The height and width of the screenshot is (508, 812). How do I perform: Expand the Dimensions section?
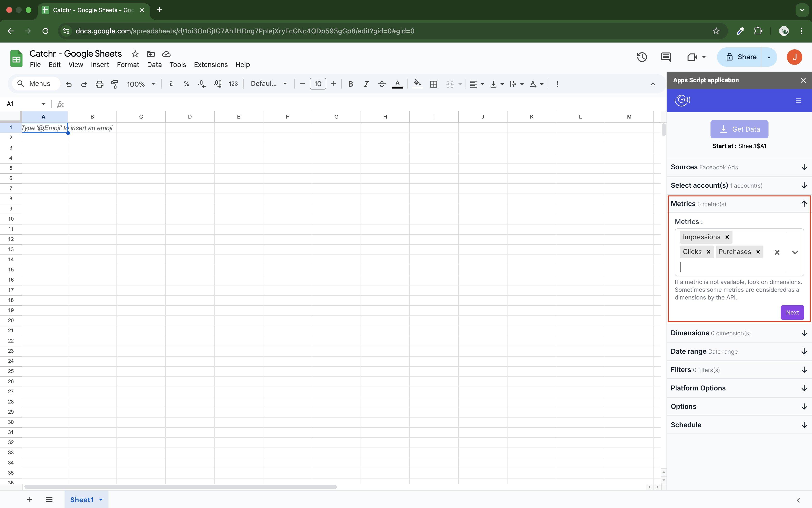739,333
